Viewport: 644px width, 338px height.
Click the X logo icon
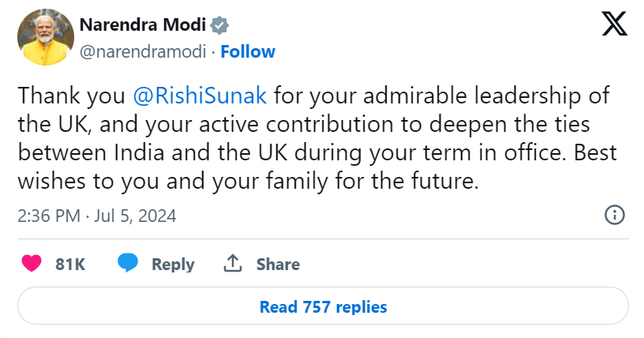click(615, 25)
